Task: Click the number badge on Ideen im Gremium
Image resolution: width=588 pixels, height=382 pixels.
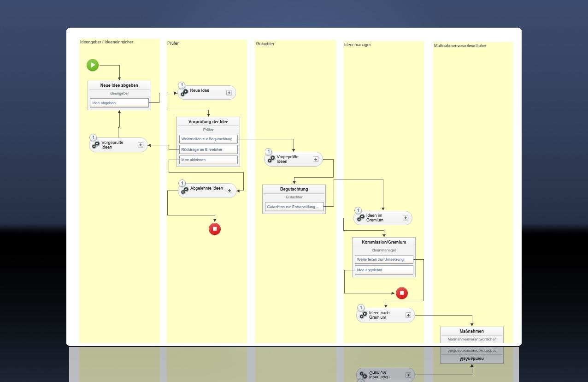Action: click(x=358, y=210)
